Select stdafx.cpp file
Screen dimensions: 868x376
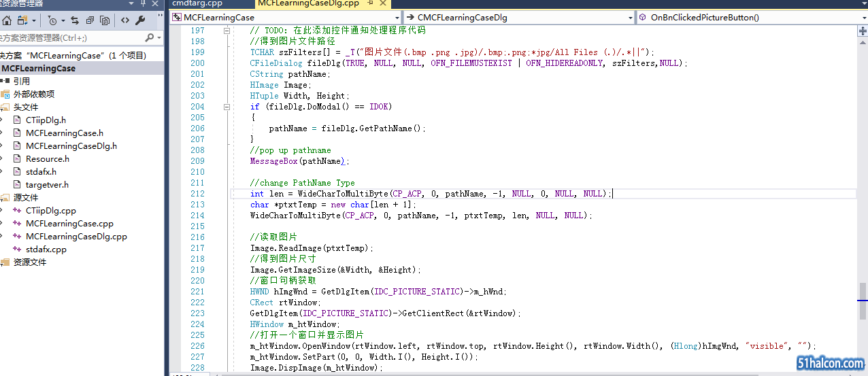[x=46, y=249]
